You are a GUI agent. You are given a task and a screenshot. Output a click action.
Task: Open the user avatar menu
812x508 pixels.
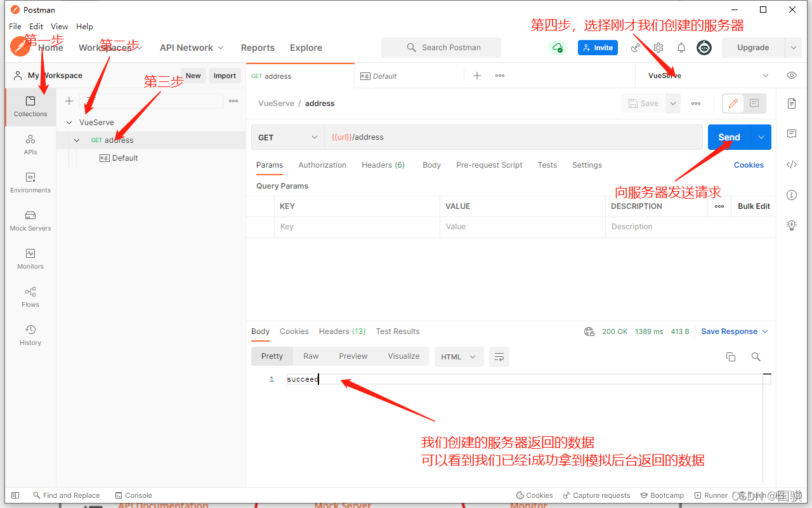704,48
